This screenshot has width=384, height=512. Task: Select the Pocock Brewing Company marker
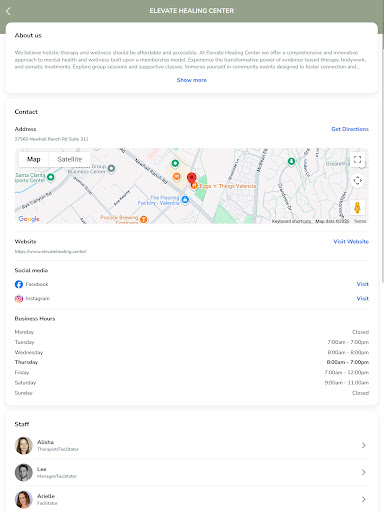144,219
